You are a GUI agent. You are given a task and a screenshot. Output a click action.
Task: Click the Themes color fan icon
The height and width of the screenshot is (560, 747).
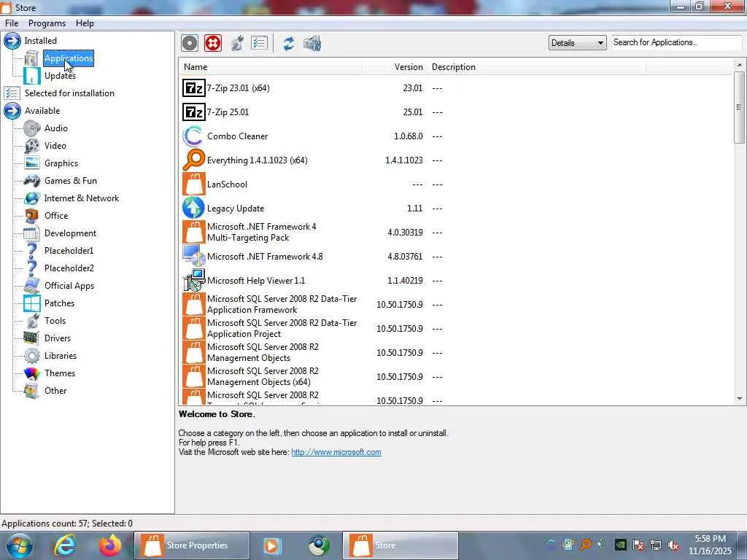32,373
